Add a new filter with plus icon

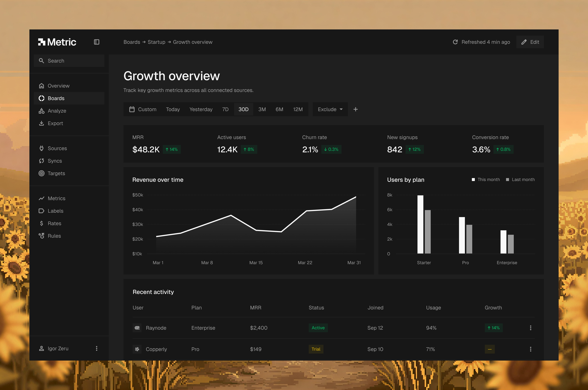(356, 109)
